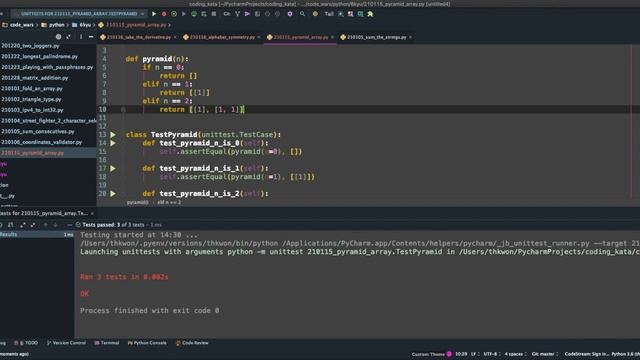640x360 pixels.
Task: Run test_pyramid_n_is_0 from the gutter arrow
Action: pos(113,143)
